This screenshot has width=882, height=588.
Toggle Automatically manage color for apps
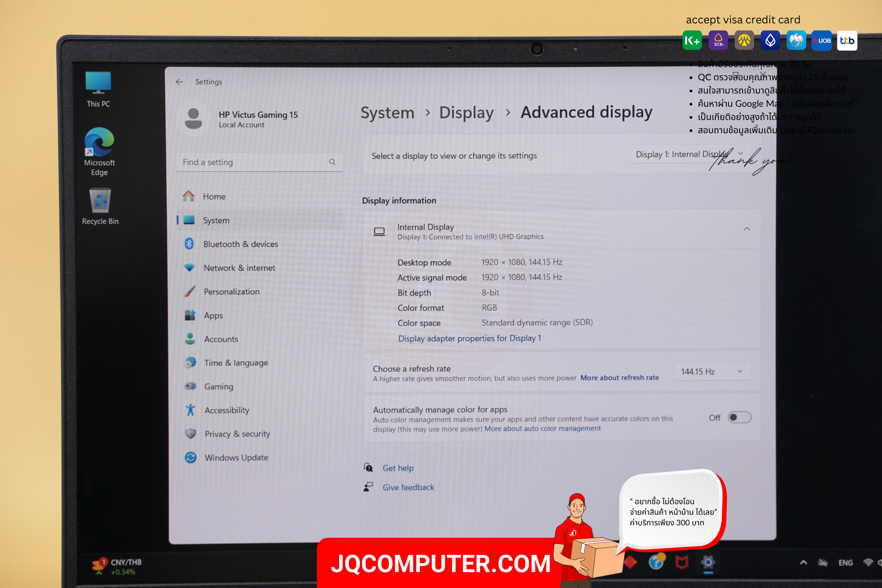[740, 417]
